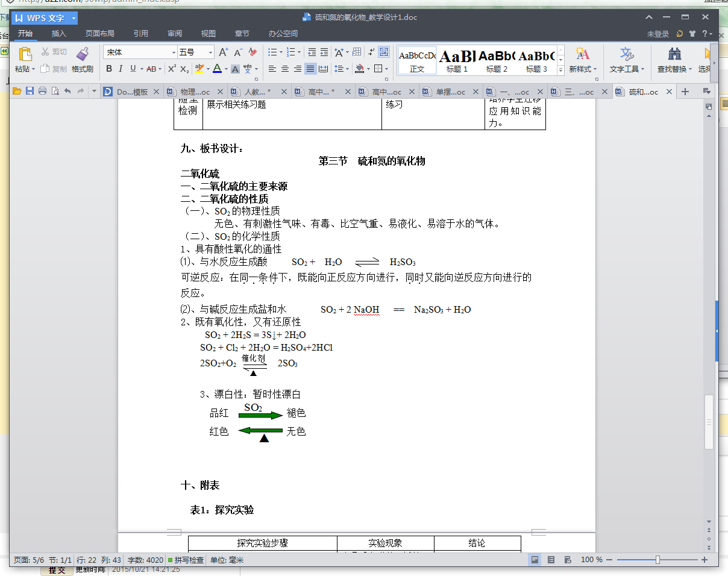
Task: Click the Grow Font (A+) icon
Action: (224, 52)
